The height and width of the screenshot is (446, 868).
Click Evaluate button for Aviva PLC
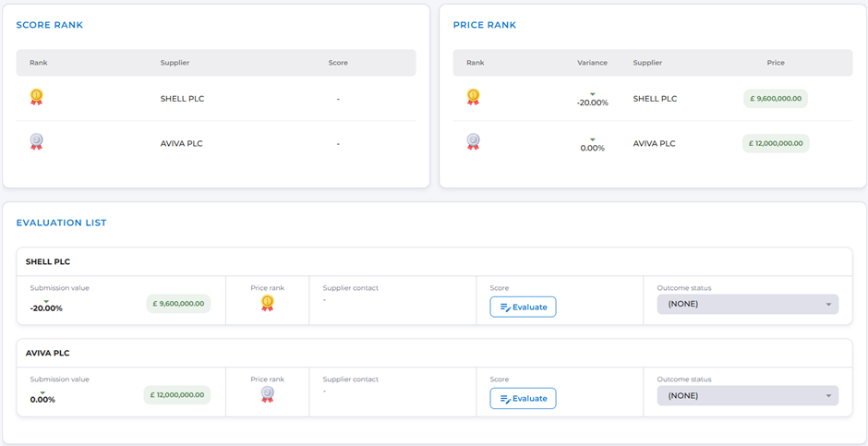pyautogui.click(x=523, y=398)
